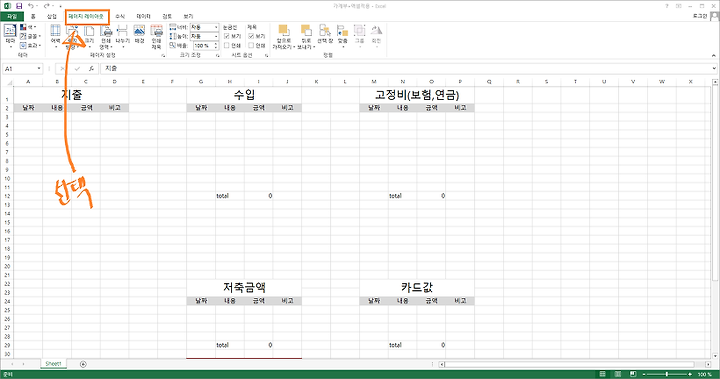Open the Selection Pane (선택 창)

[x=325, y=34]
